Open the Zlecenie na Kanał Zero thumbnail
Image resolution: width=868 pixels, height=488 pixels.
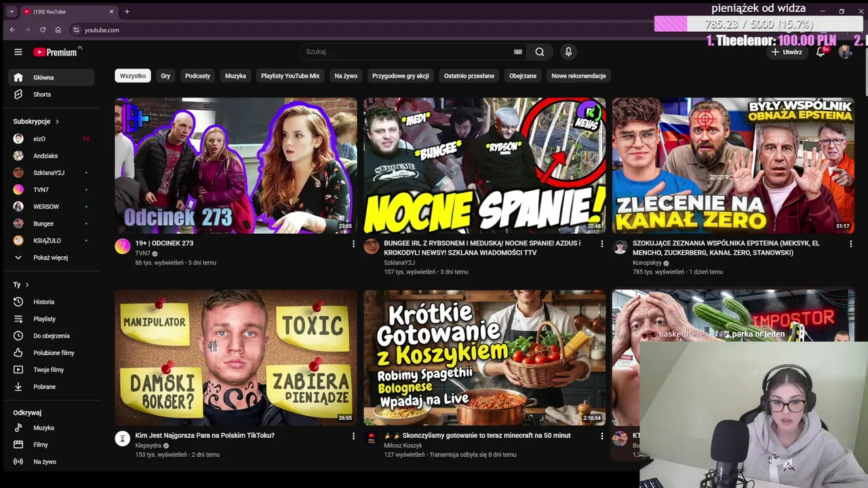point(733,165)
